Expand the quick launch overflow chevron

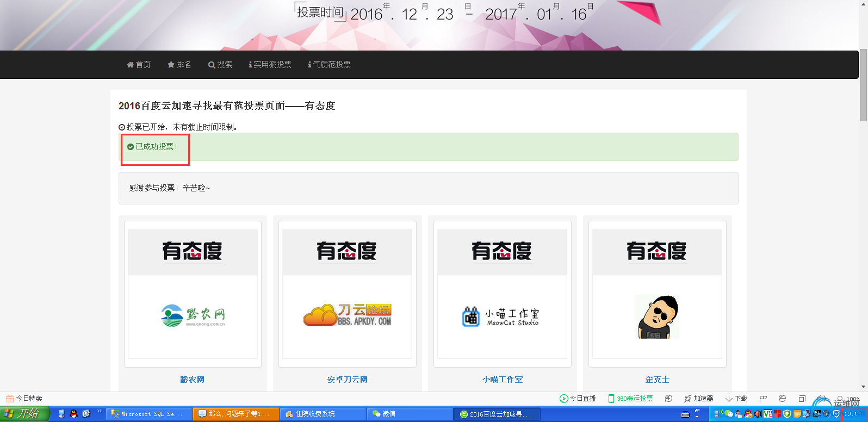pyautogui.click(x=99, y=411)
